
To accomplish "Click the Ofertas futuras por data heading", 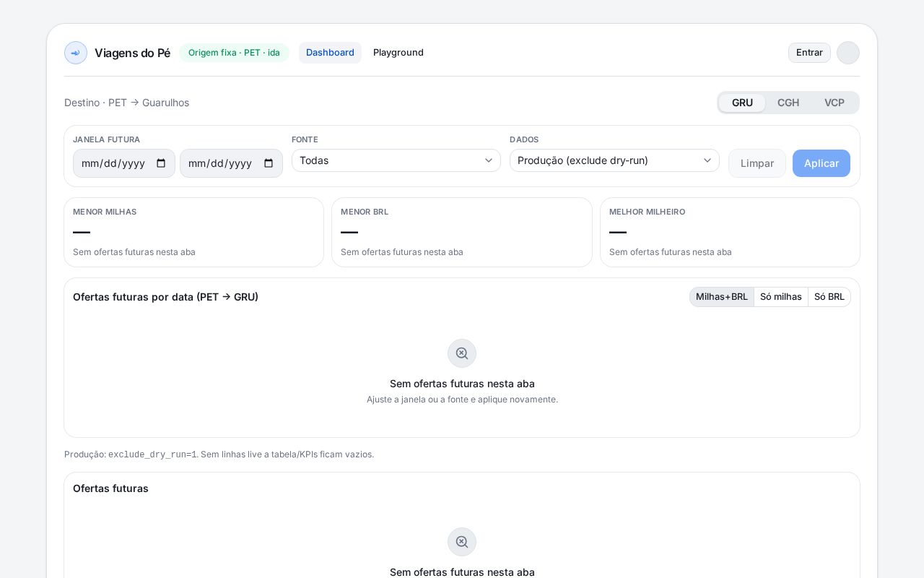I will click(x=165, y=297).
